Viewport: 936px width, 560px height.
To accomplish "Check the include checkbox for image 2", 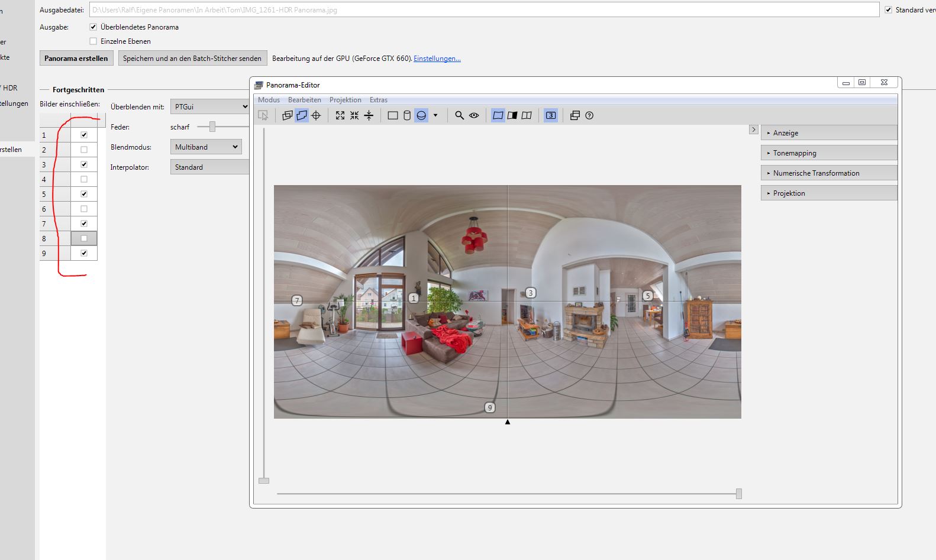I will click(84, 150).
